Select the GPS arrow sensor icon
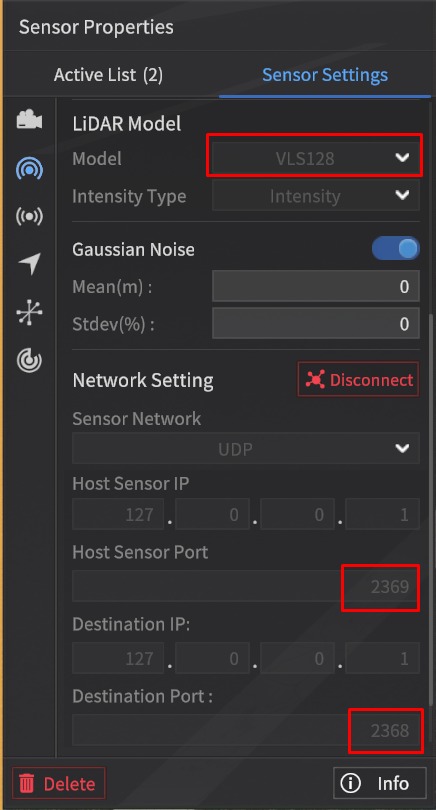Image resolution: width=436 pixels, height=810 pixels. coord(29,264)
